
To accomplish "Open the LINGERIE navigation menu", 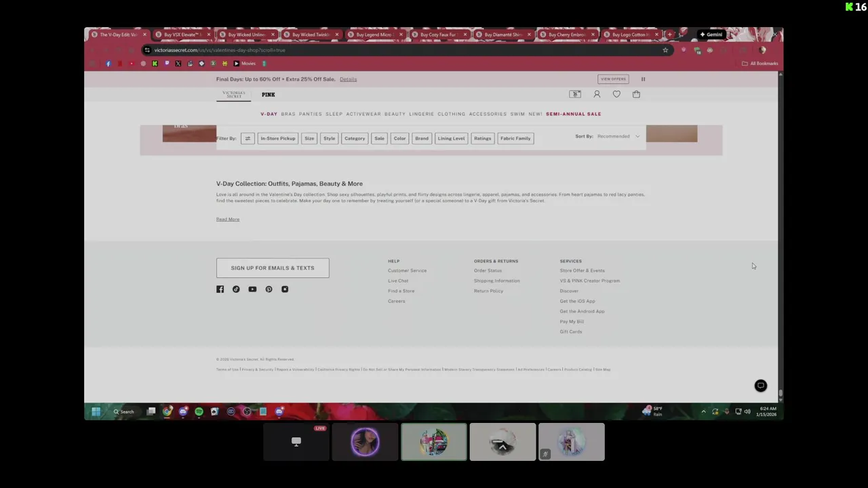I will click(x=421, y=114).
